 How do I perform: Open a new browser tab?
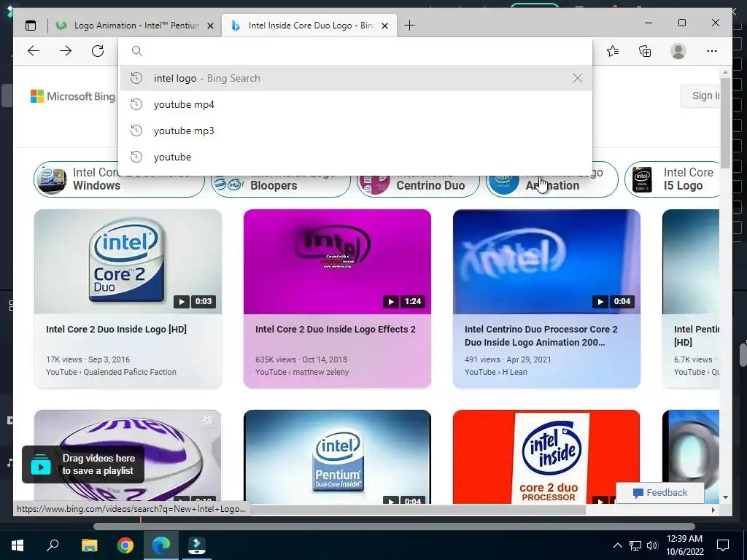pyautogui.click(x=409, y=26)
